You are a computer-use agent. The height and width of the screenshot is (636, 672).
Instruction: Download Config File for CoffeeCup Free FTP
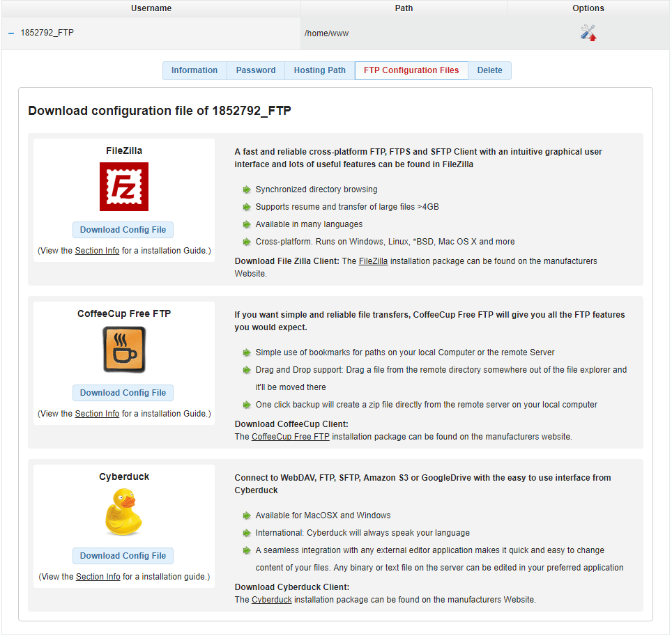pos(123,393)
